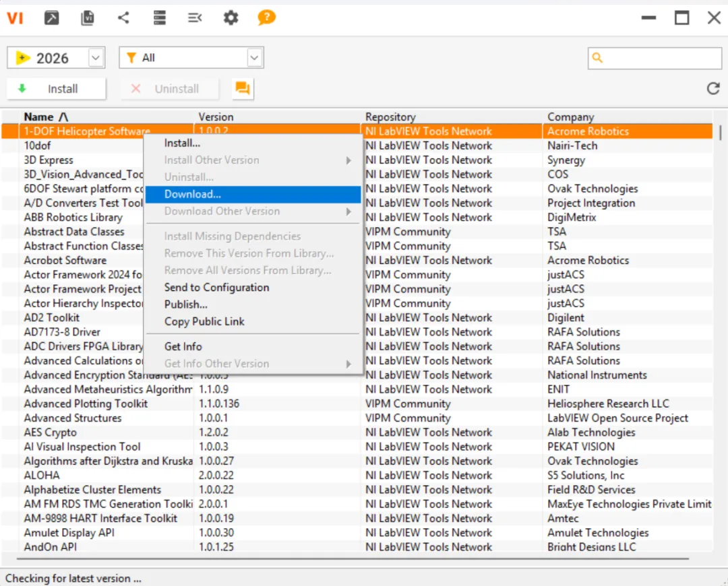Click the list collapse lines icon
The image size is (728, 586).
click(x=195, y=18)
